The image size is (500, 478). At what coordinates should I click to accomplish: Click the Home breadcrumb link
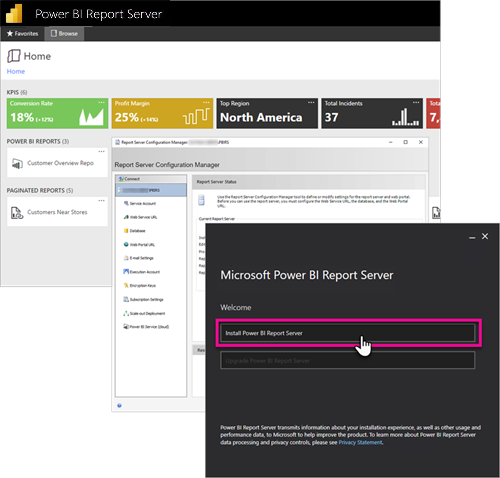tap(16, 71)
